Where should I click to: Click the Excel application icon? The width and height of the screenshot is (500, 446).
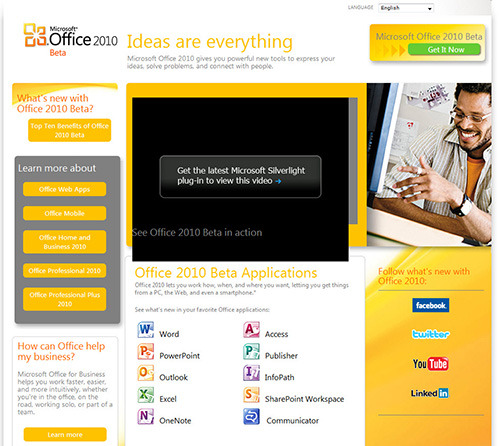[146, 395]
